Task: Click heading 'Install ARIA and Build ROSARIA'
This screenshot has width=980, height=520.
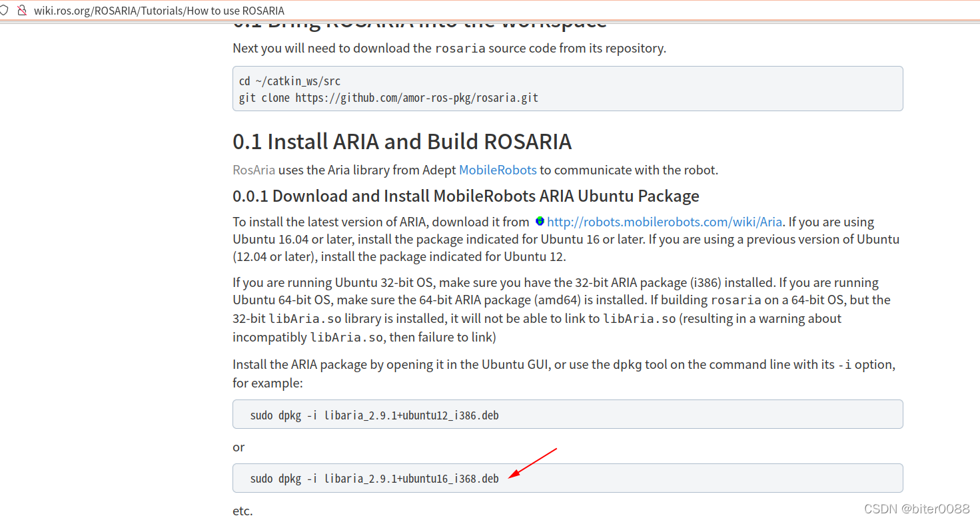Action: point(402,142)
